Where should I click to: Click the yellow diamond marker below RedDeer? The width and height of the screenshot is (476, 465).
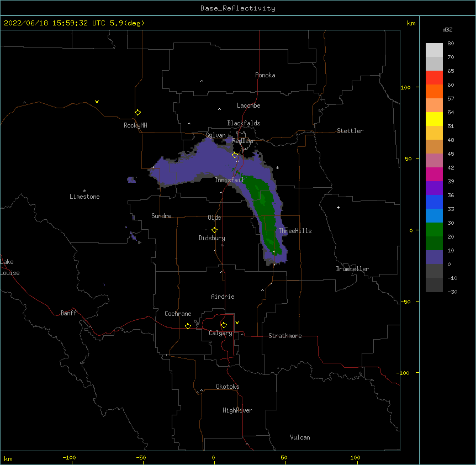click(235, 155)
